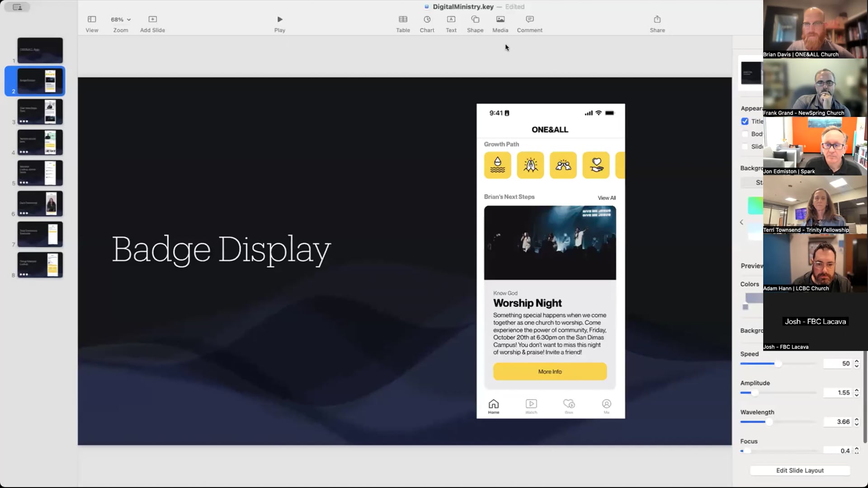Toggle the Title appearance checkbox

pyautogui.click(x=745, y=121)
